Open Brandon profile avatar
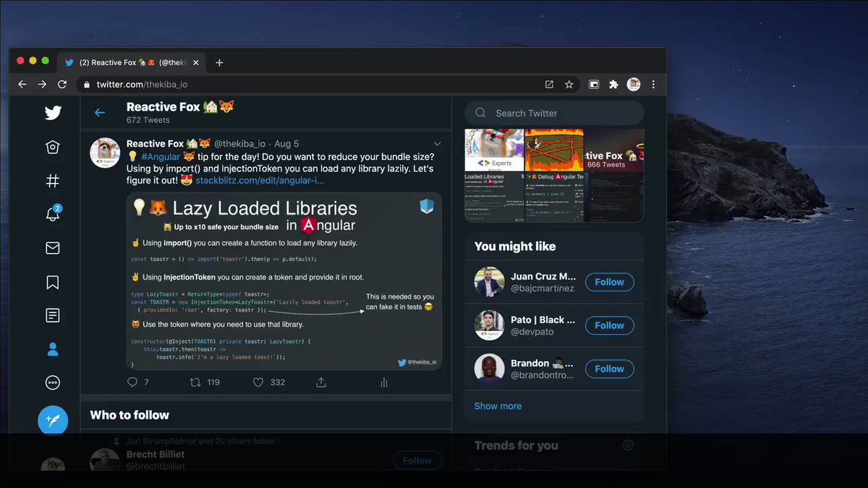The width and height of the screenshot is (868, 488). 489,369
